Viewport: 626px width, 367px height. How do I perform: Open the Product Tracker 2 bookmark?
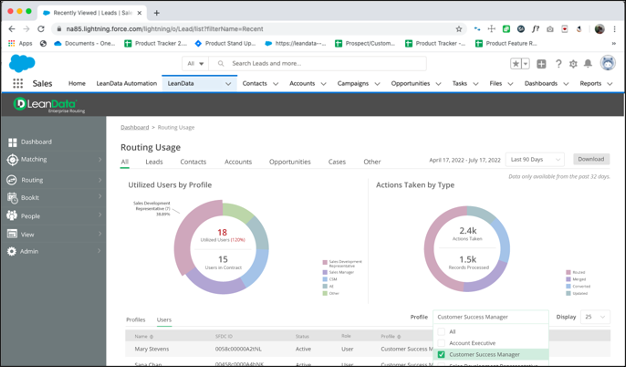point(156,43)
